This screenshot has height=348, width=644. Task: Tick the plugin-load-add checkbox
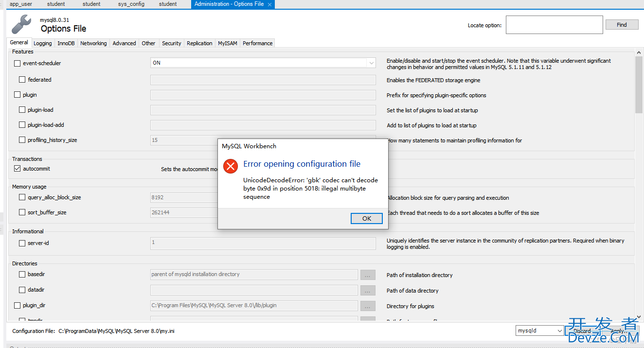22,125
